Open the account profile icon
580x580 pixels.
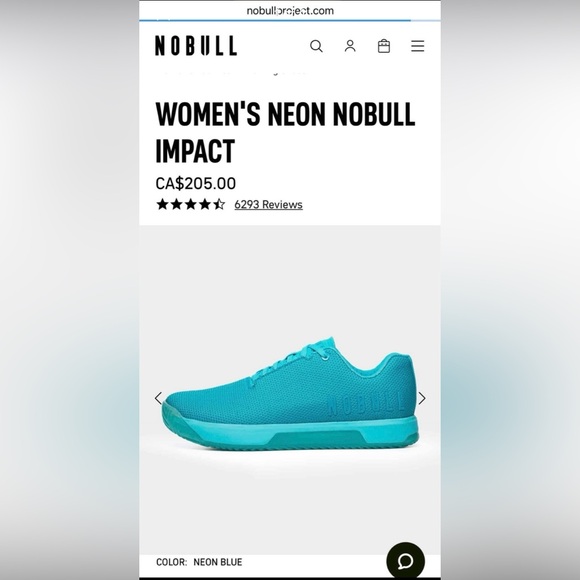pos(350,46)
